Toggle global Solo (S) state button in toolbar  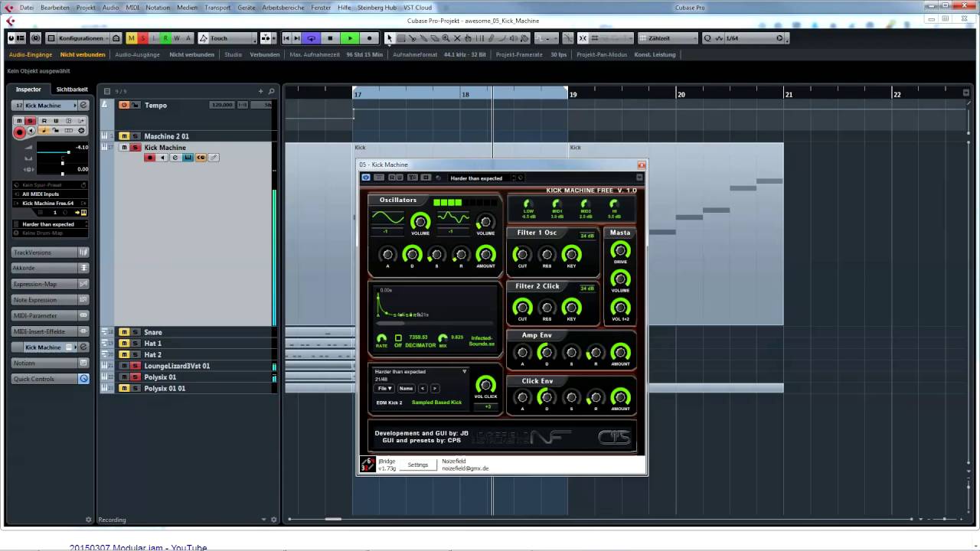coord(142,38)
